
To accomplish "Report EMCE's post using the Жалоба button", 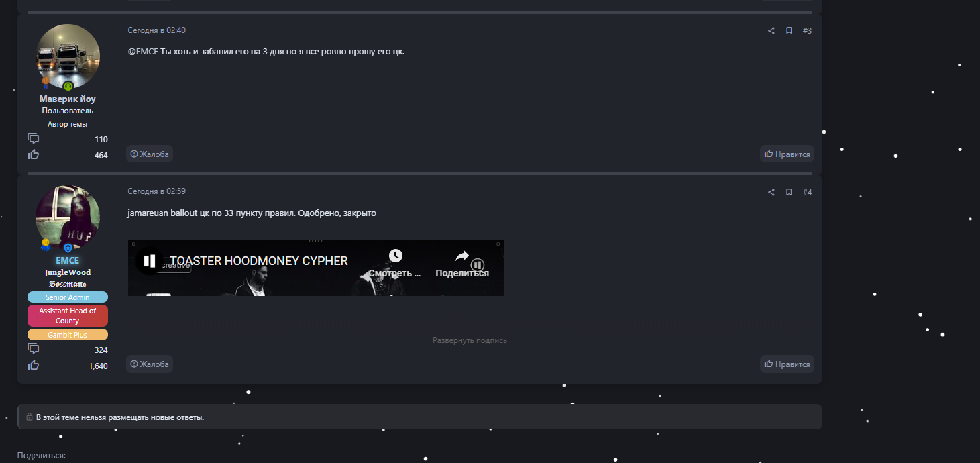I will coord(150,364).
